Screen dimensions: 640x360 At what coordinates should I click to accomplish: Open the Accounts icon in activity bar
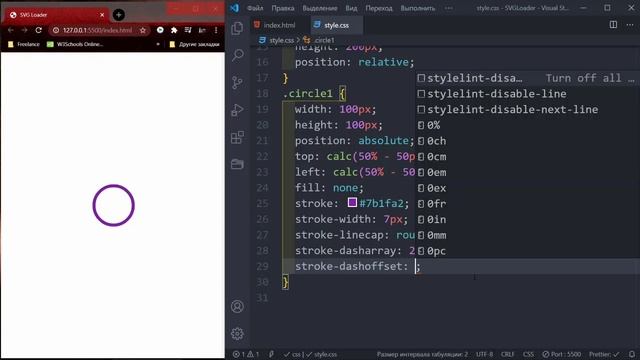(238, 307)
